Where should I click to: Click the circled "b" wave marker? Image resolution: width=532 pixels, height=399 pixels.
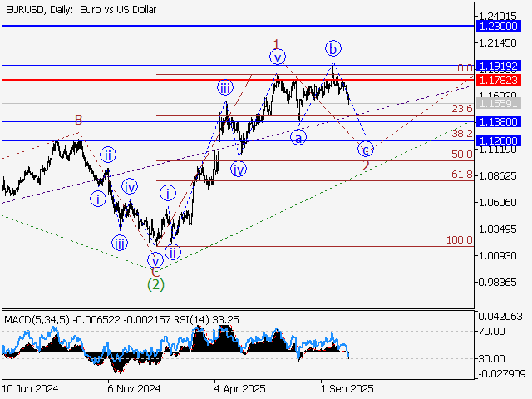(x=332, y=48)
